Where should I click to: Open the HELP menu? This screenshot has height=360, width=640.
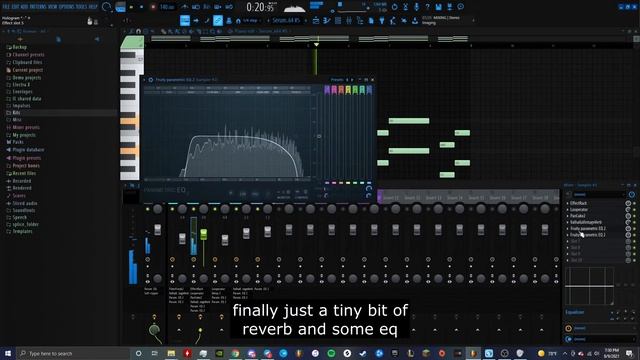coord(93,7)
